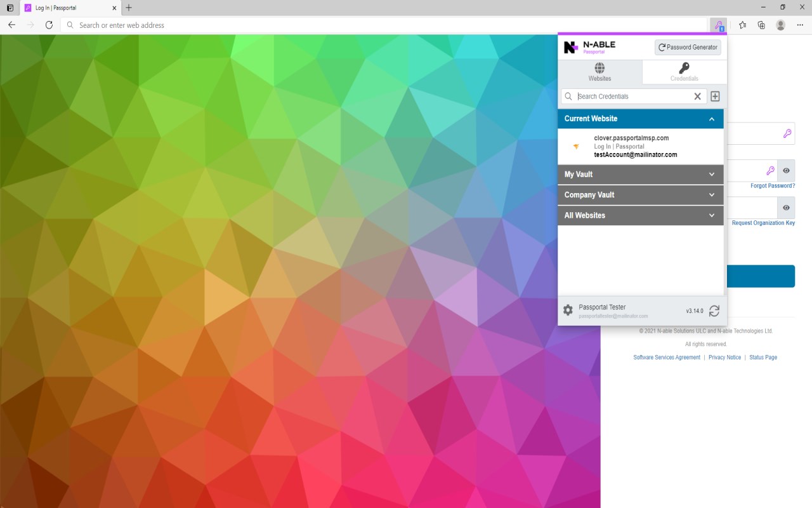The image size is (812, 508).
Task: Click the key icon in the password field
Action: pos(770,171)
